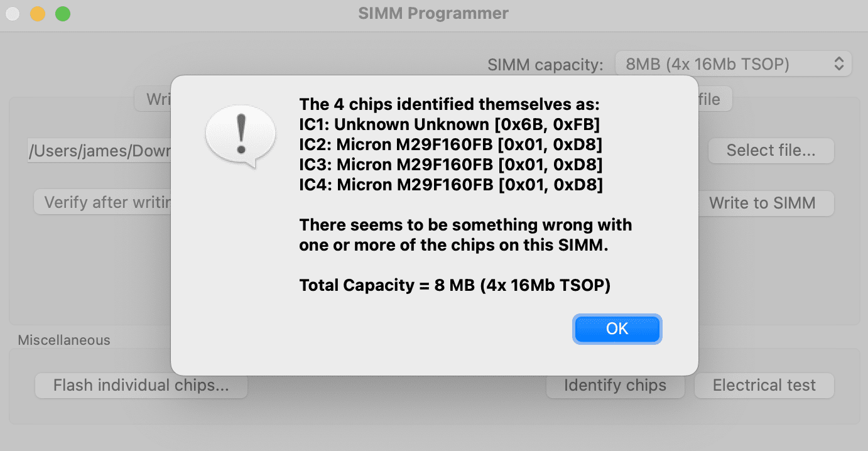Open Flash individual chips...
This screenshot has width=868, height=451.
pos(141,386)
